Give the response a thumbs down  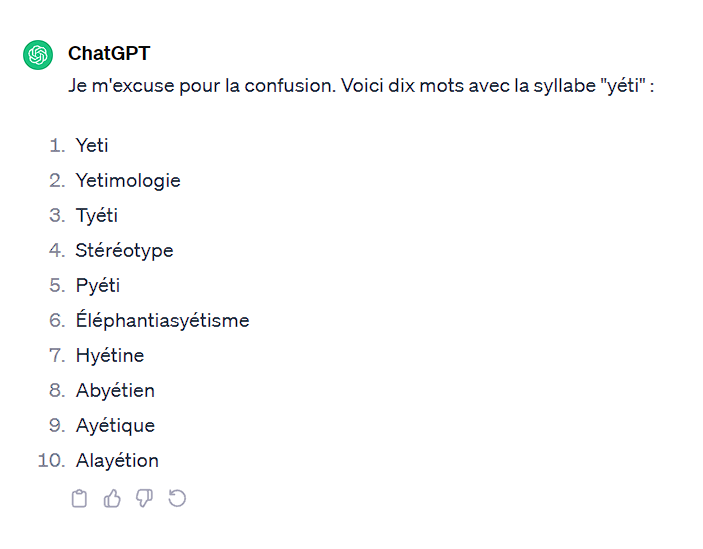coord(145,498)
